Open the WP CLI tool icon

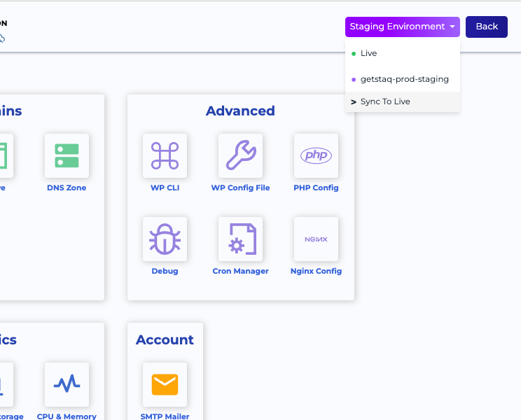pyautogui.click(x=165, y=155)
